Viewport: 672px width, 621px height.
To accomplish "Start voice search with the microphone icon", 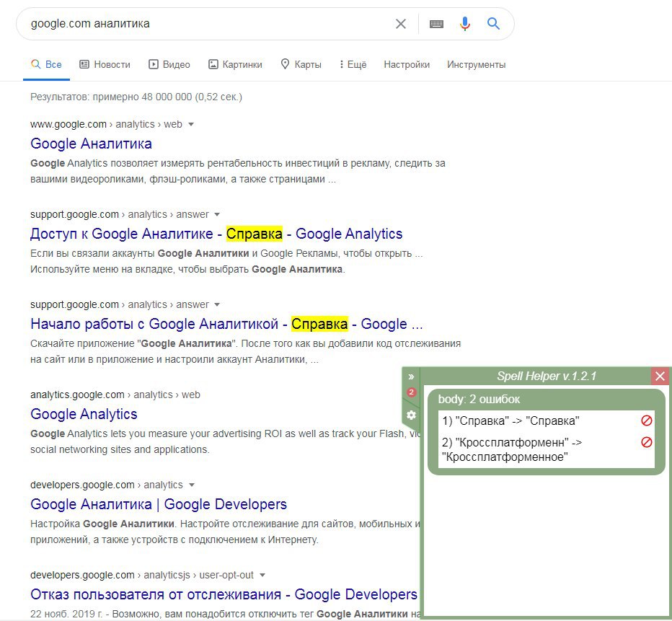I will (464, 24).
